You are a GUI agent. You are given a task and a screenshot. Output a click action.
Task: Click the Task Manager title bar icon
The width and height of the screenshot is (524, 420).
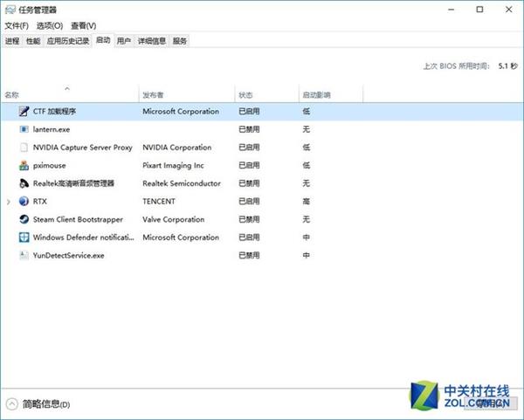pyautogui.click(x=10, y=10)
